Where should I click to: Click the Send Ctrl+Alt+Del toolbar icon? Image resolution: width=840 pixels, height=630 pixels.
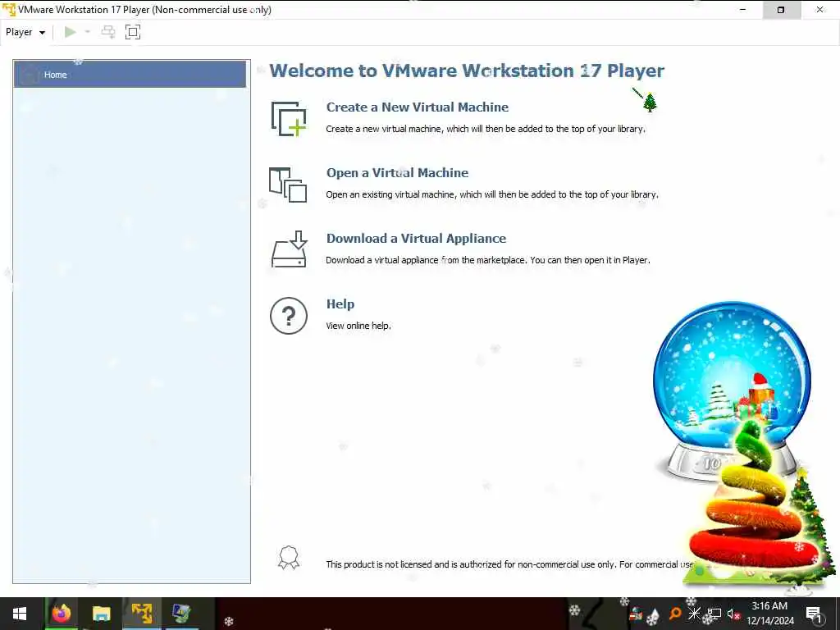108,32
